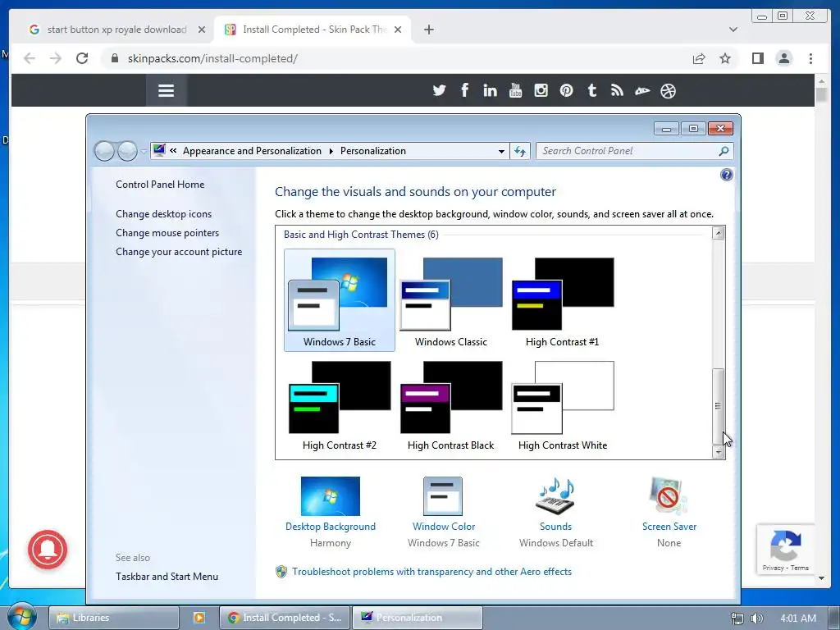Open the Dribbble icon in site header
Image resolution: width=840 pixels, height=630 pixels.
tap(668, 91)
